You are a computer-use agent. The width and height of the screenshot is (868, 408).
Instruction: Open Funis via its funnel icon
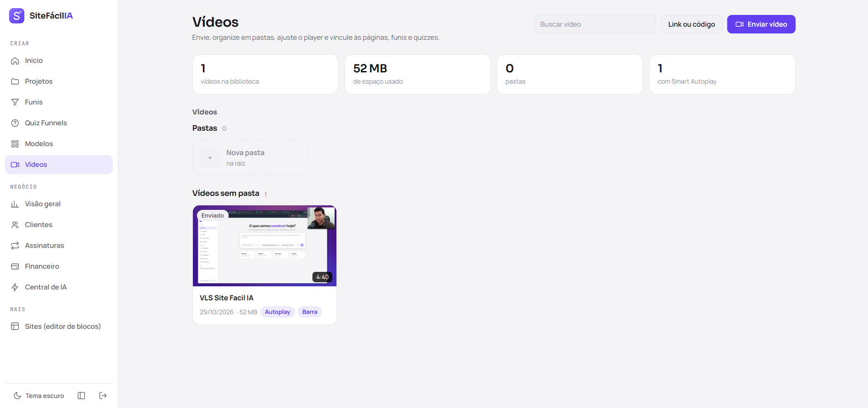pos(15,102)
